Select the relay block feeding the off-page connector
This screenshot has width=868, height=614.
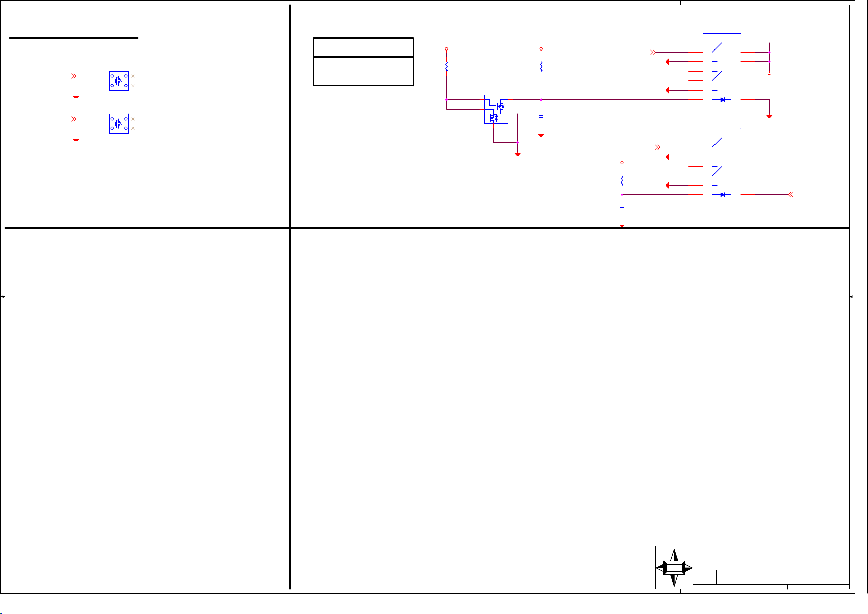point(722,169)
